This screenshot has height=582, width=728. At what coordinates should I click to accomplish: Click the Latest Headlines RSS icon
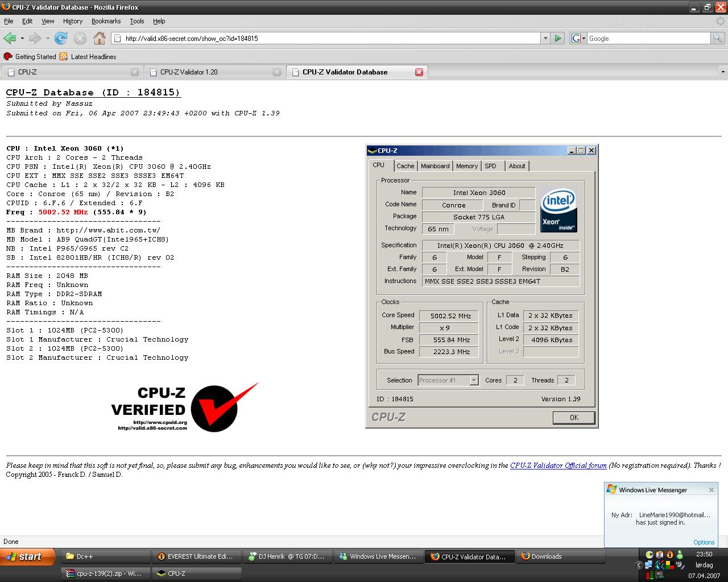(x=64, y=57)
